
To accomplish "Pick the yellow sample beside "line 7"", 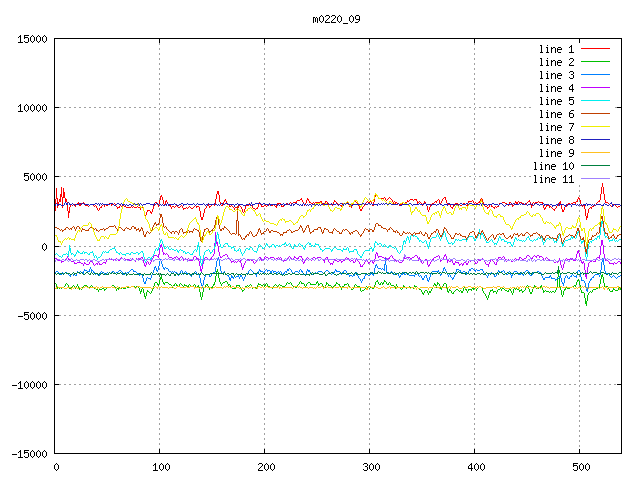I will point(595,127).
